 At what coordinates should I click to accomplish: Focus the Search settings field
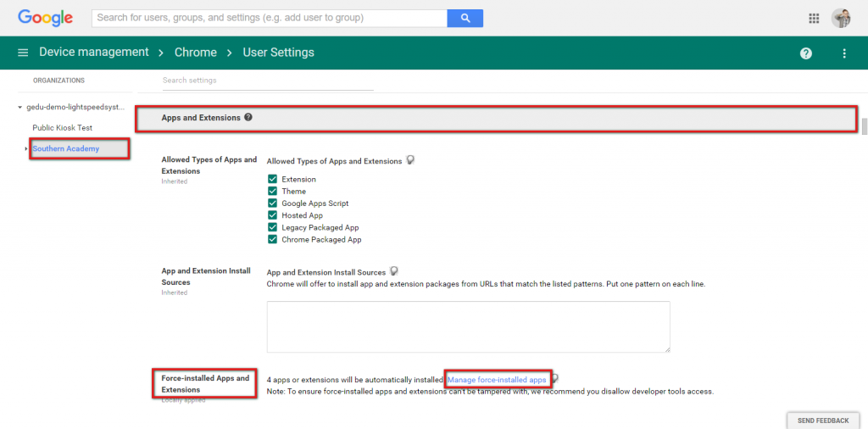[268, 81]
